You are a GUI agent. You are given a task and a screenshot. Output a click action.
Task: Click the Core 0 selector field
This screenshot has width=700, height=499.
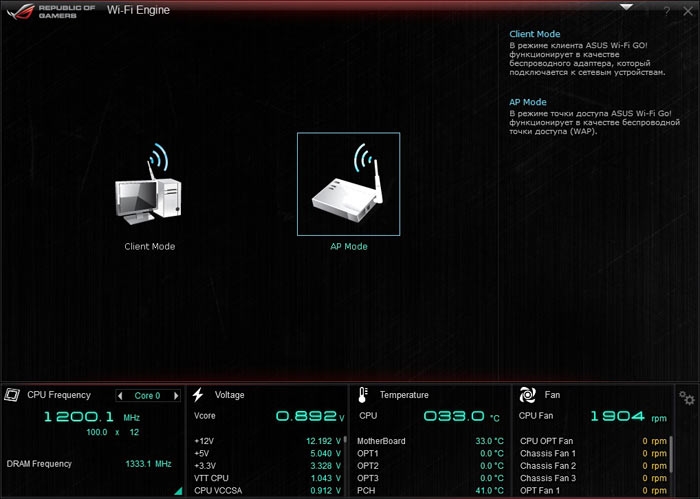pos(148,395)
